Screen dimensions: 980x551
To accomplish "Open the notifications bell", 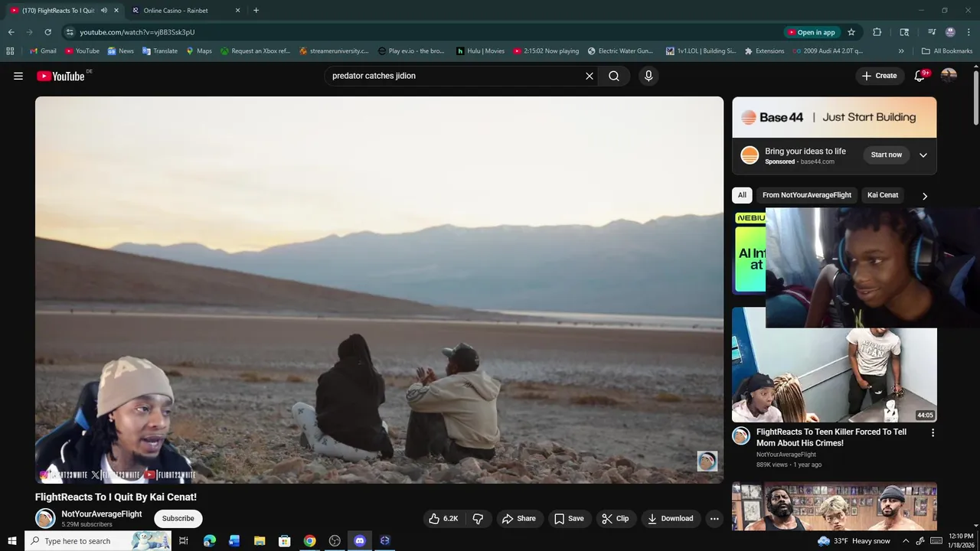I will point(920,76).
